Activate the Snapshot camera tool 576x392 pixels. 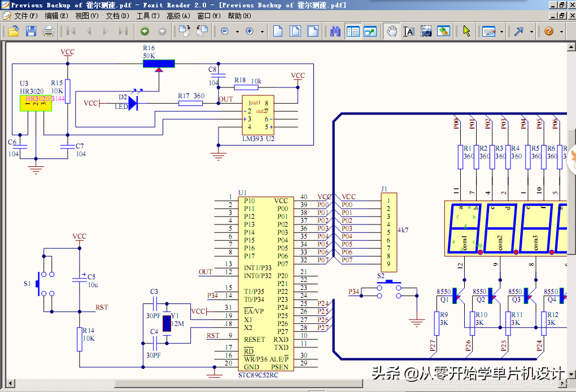click(x=426, y=31)
